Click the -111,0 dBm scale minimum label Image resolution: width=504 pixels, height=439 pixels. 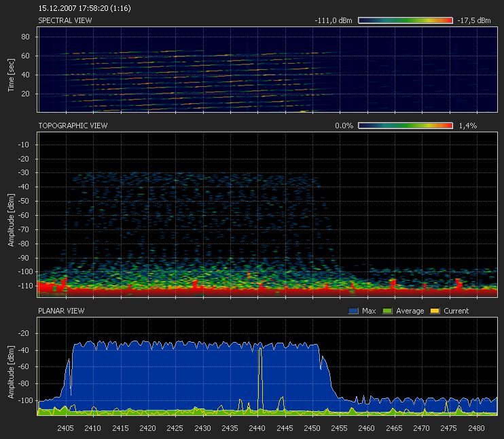(x=334, y=20)
